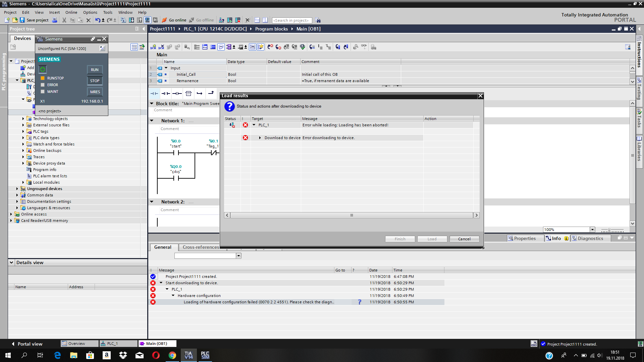Open the Info tab filter dropdown

(238, 256)
